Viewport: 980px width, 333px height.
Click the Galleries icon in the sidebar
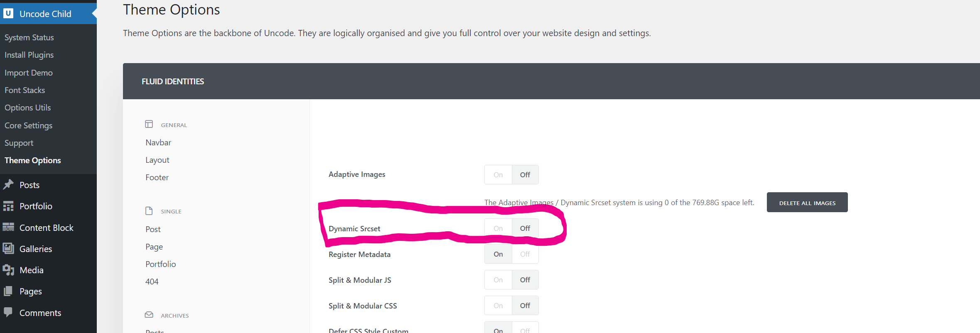(x=8, y=248)
